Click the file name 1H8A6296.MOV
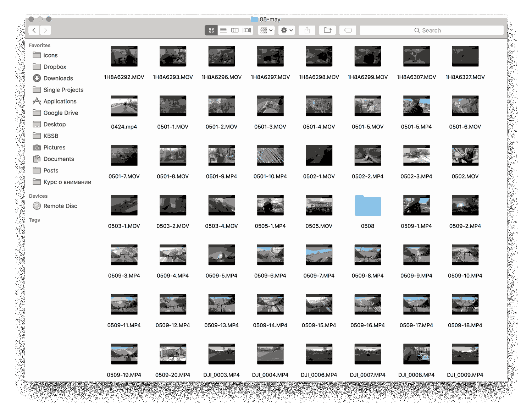 222,77
